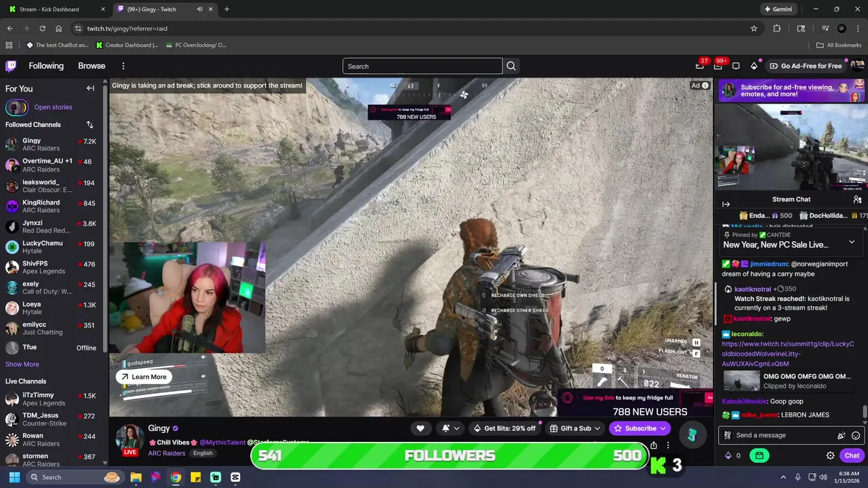Open the Windows Start menu
The image size is (868, 488).
coord(14,477)
